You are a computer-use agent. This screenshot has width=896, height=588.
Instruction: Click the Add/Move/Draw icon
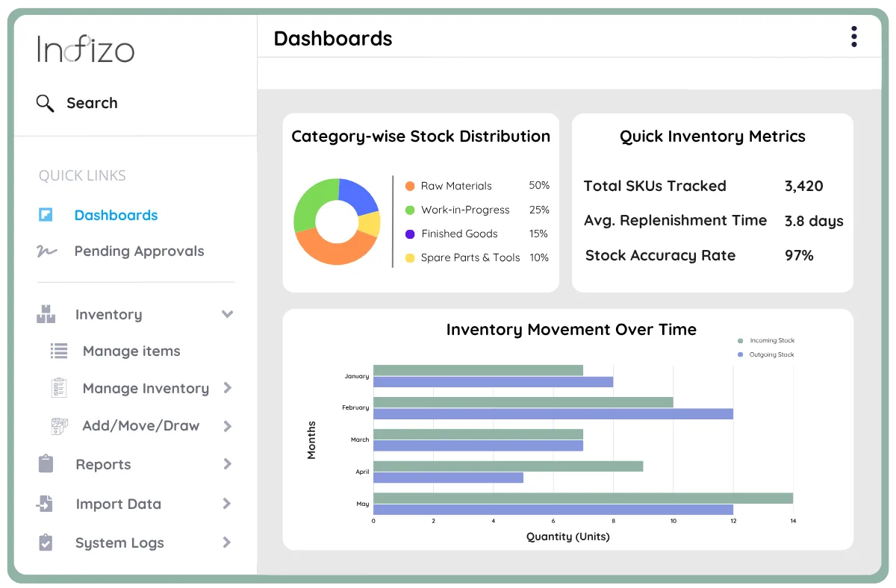[x=58, y=425]
